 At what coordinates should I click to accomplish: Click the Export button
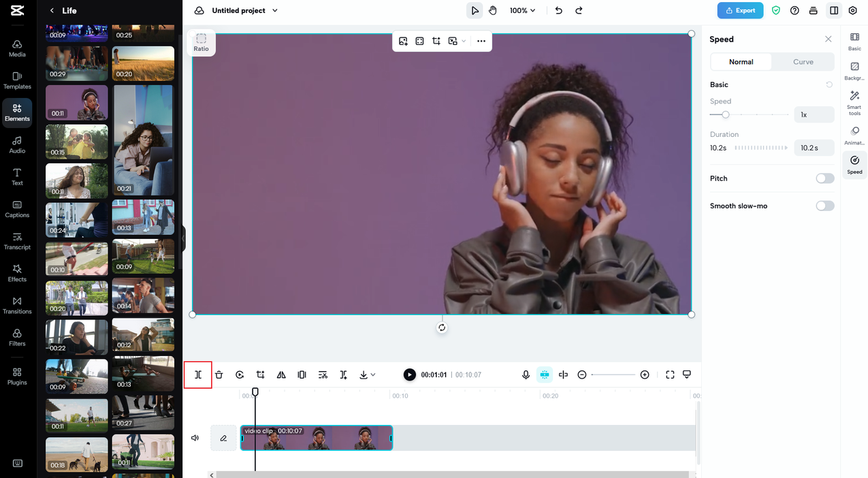tap(740, 10)
